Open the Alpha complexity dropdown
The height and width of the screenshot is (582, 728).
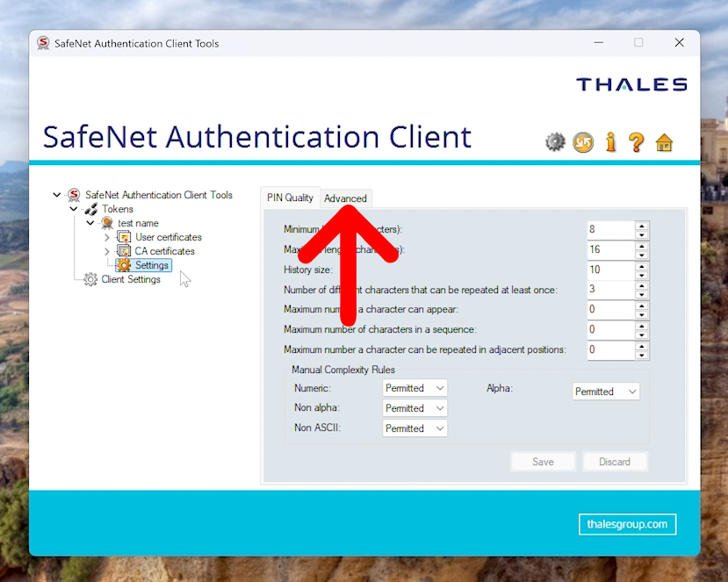coord(606,392)
